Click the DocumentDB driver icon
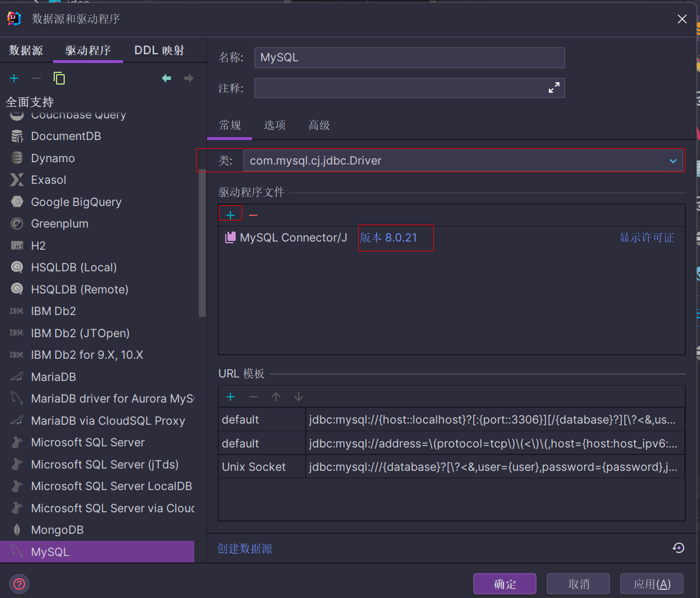 click(17, 136)
